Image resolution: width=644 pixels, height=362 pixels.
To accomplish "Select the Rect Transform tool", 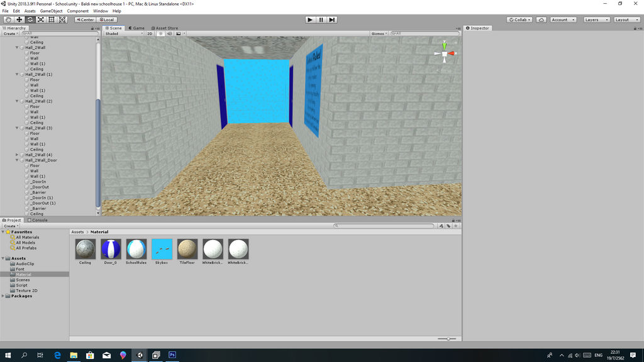I will coord(52,19).
